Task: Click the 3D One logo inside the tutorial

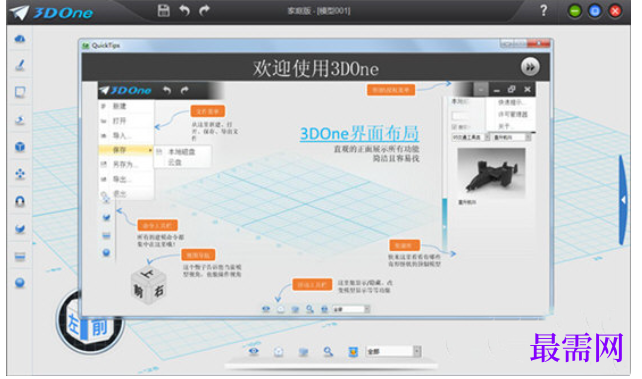Action: pos(126,90)
